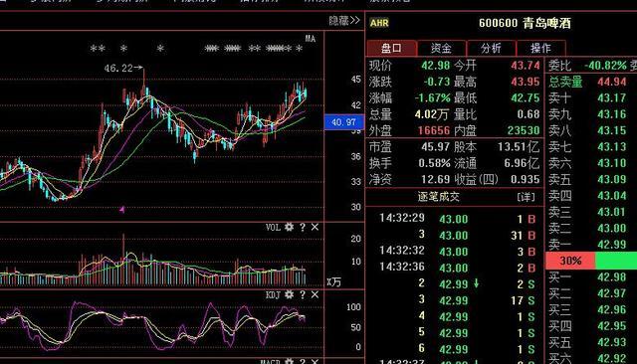
Task: Switch to the 盘口 tab
Action: [391, 49]
